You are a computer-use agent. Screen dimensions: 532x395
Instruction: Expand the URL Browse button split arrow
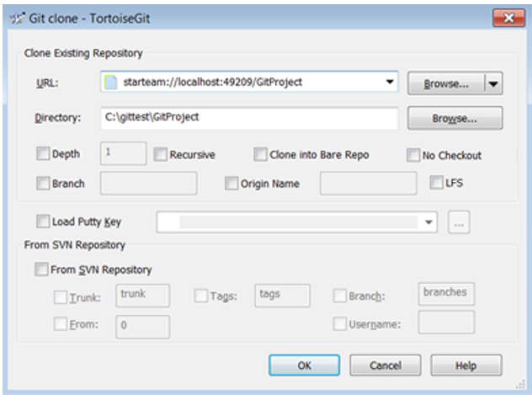pyautogui.click(x=493, y=83)
